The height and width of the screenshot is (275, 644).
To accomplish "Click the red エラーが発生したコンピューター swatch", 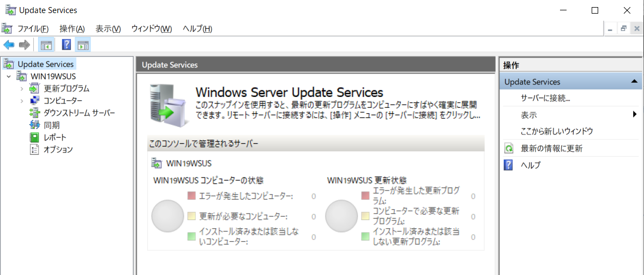I will (191, 196).
